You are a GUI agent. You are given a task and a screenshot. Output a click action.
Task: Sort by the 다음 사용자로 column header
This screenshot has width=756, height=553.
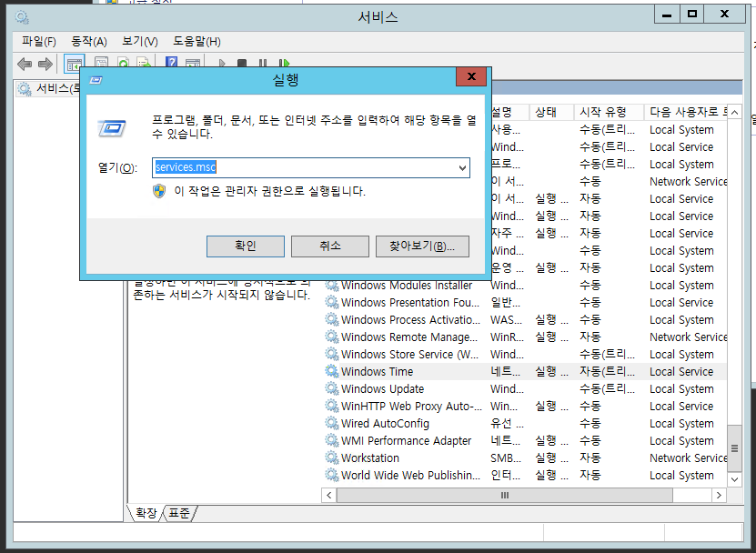point(686,113)
